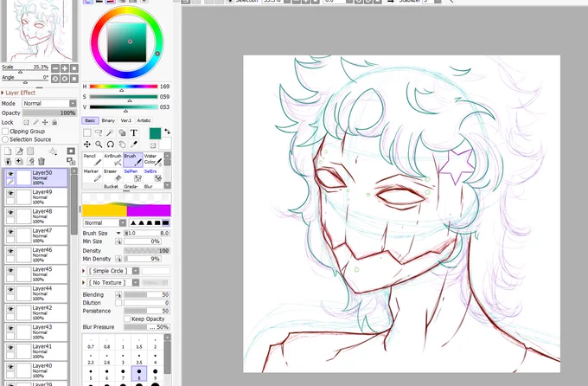Click the layer mask icon
Screen dimensions: 588x386
(x=71, y=151)
